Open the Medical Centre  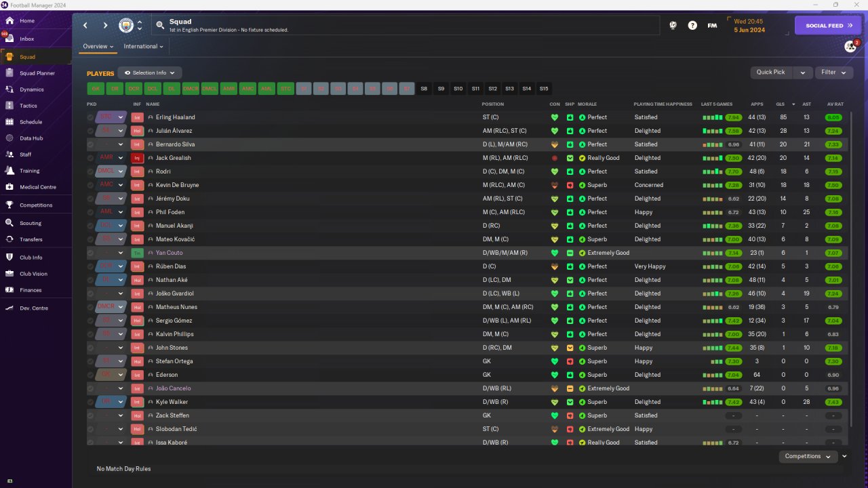pyautogui.click(x=36, y=187)
